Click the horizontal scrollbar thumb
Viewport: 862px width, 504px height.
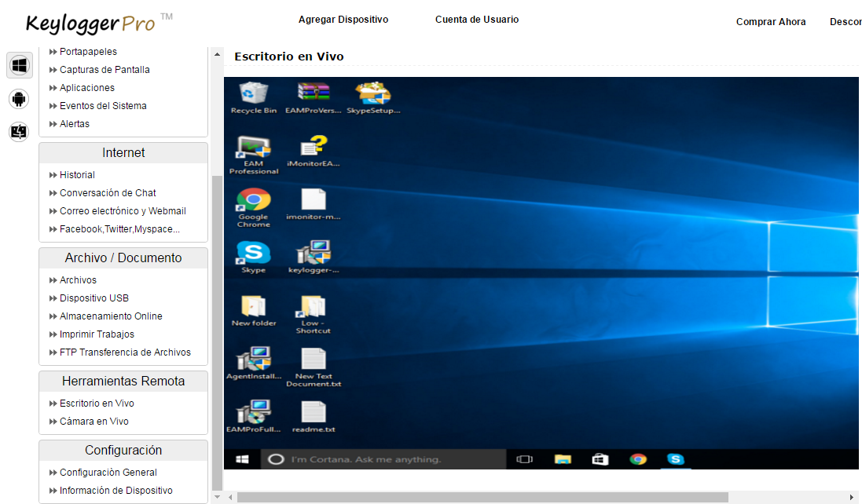482,498
